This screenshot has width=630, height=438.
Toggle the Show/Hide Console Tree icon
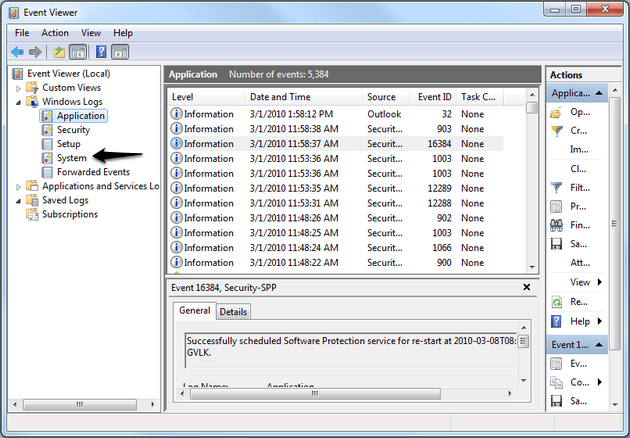78,52
